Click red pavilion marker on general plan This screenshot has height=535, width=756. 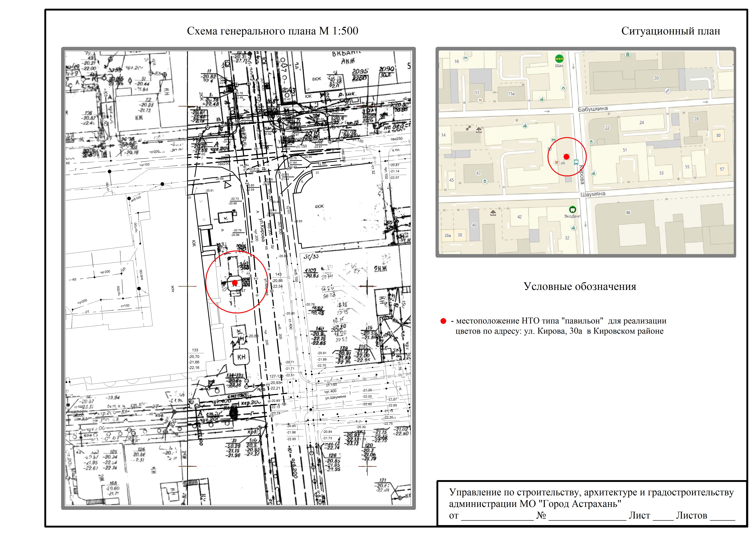coord(235,283)
